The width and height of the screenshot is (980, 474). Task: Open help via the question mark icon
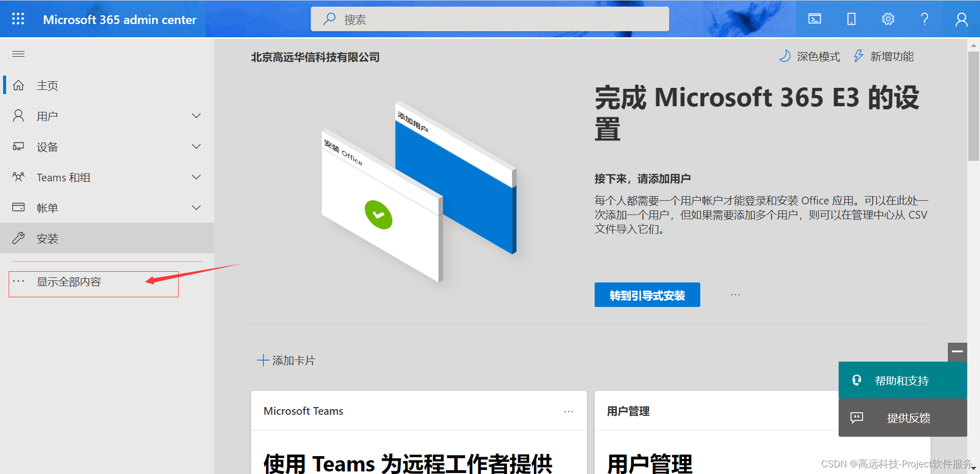coord(924,19)
